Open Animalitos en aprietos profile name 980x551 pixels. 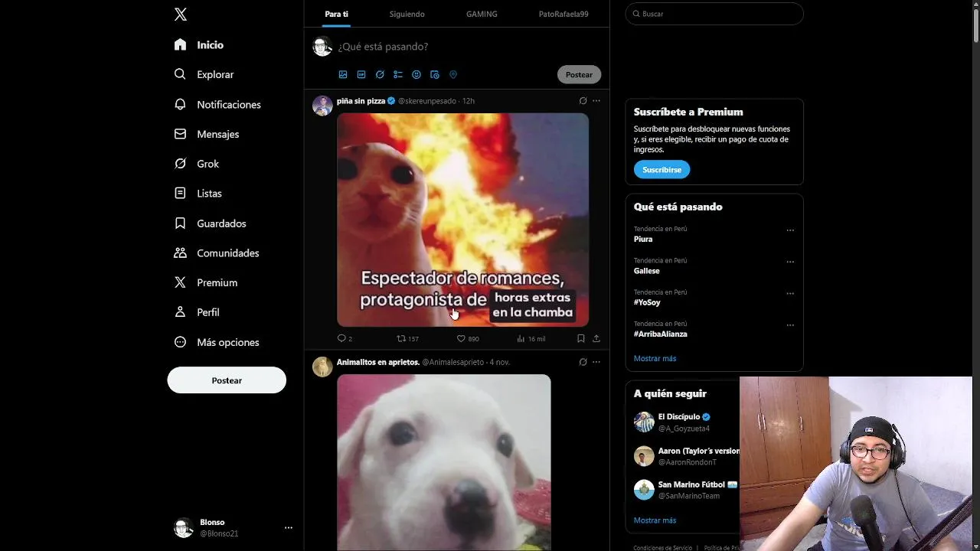378,362
